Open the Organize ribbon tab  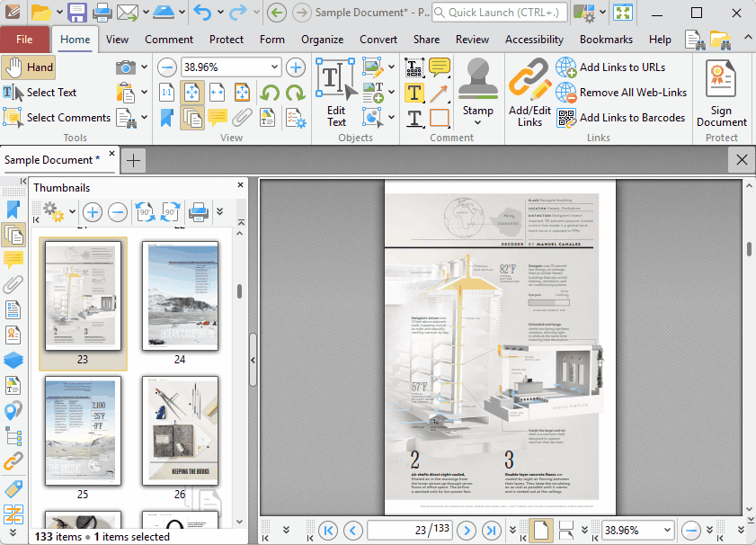[x=322, y=40]
